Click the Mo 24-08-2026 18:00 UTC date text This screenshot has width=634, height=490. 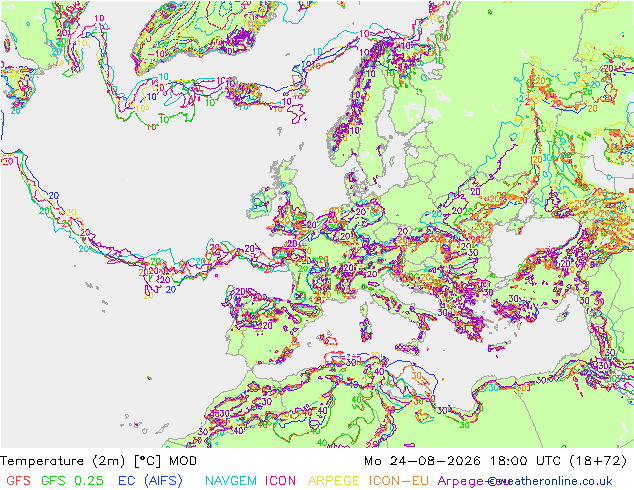[x=463, y=461]
